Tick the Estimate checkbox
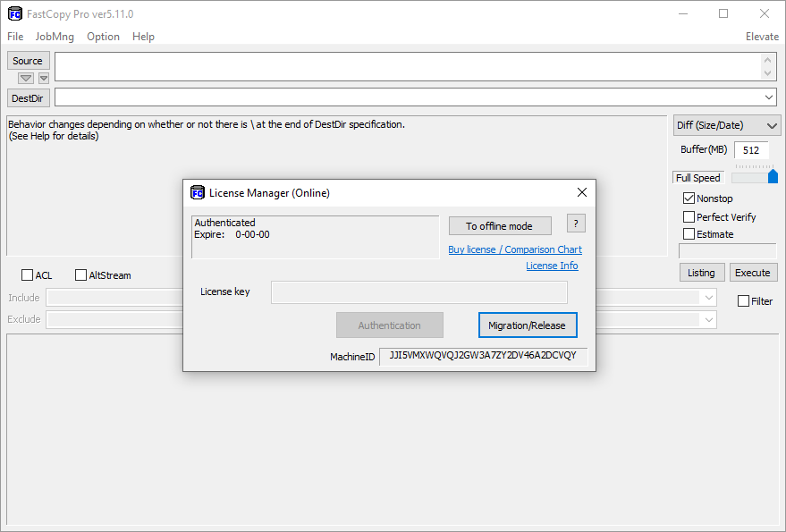Image resolution: width=786 pixels, height=532 pixels. pos(689,234)
